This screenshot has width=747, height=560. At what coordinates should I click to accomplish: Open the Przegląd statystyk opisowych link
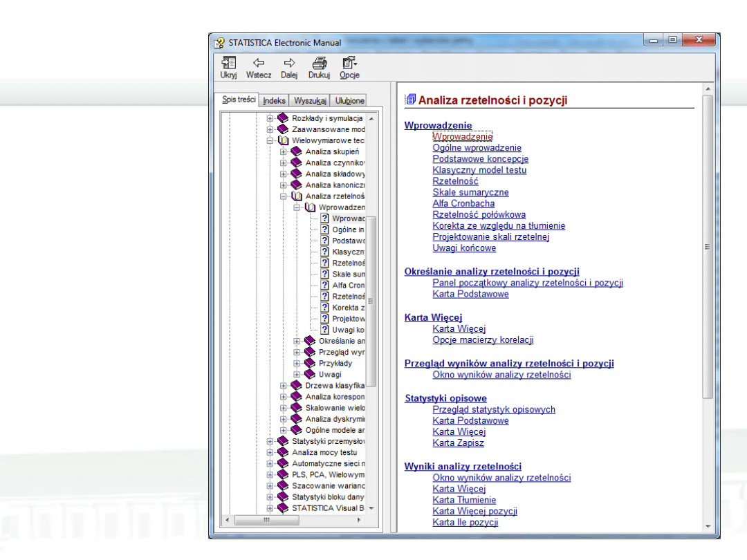tap(494, 410)
